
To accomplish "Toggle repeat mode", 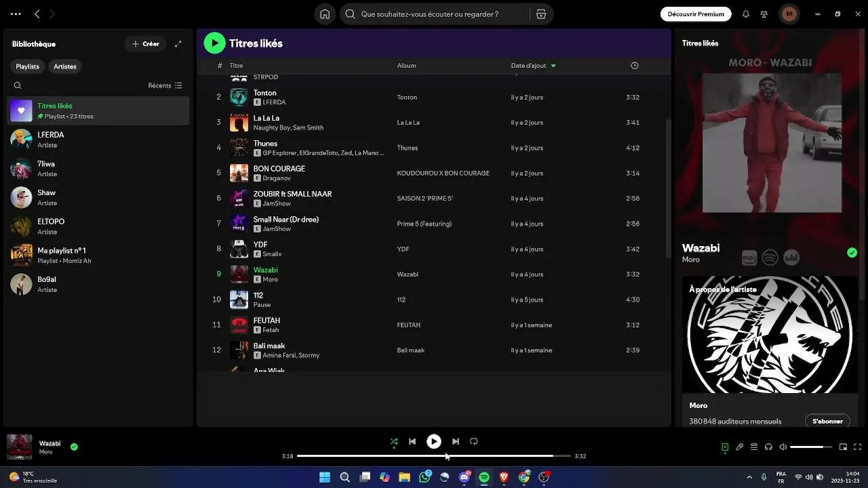I will [474, 441].
